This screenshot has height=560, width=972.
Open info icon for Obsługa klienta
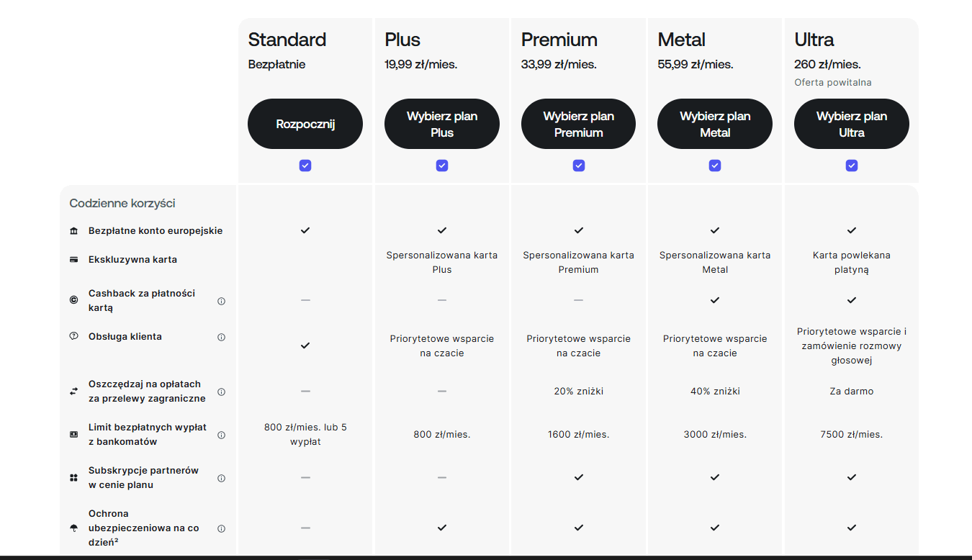point(221,337)
